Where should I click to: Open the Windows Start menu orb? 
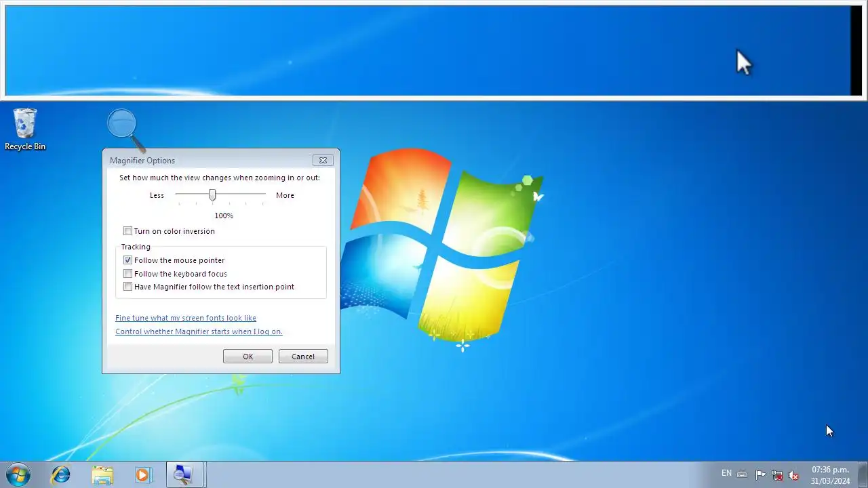click(x=18, y=474)
